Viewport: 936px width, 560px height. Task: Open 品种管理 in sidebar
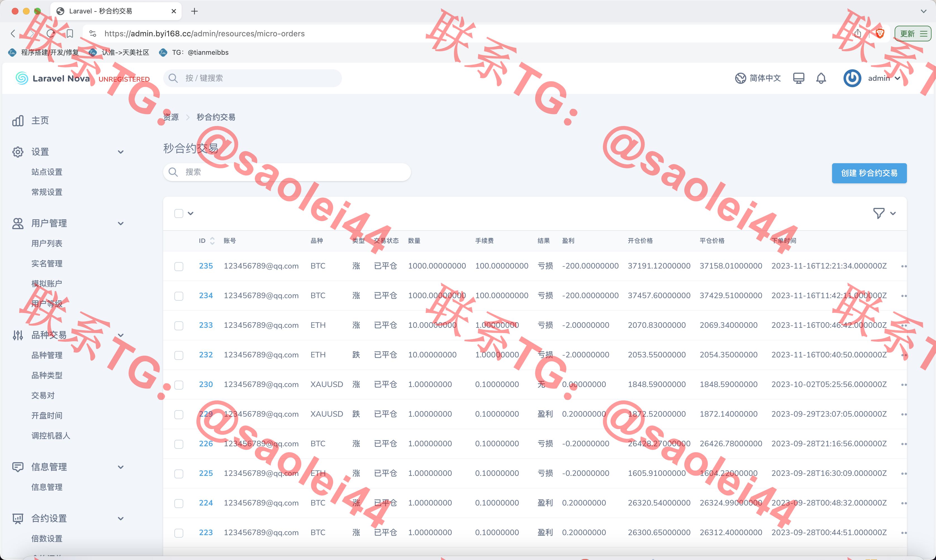[x=47, y=355]
